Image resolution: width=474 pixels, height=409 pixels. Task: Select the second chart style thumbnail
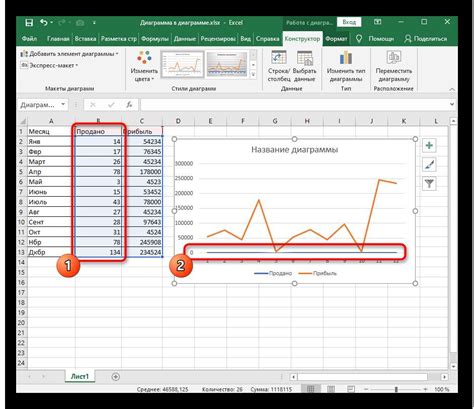tap(227, 64)
